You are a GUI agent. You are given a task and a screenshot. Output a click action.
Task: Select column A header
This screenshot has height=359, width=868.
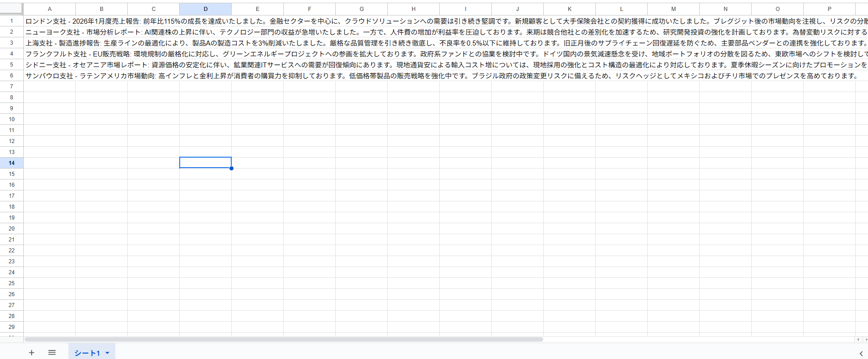49,9
